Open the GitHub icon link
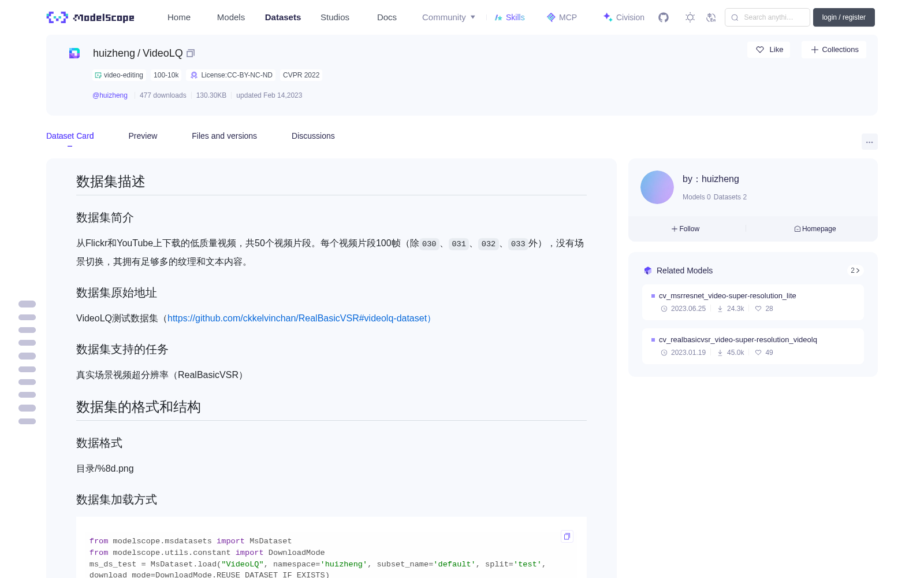This screenshot has height=578, width=924. pos(664,17)
